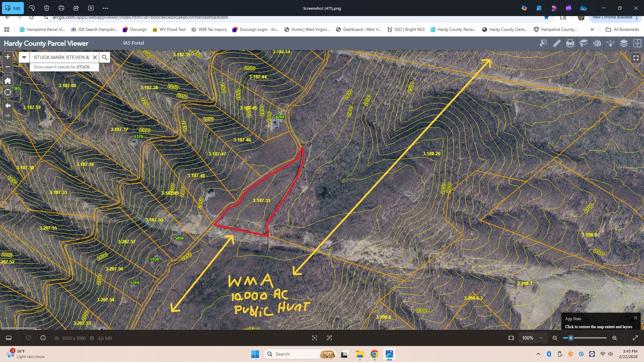The image size is (644, 362).
Task: Open the bookmark book widget
Action: point(583,43)
